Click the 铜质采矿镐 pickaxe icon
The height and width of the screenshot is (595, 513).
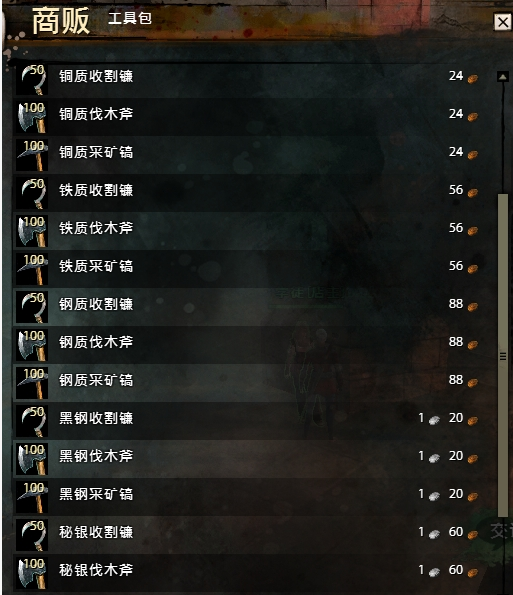32,155
